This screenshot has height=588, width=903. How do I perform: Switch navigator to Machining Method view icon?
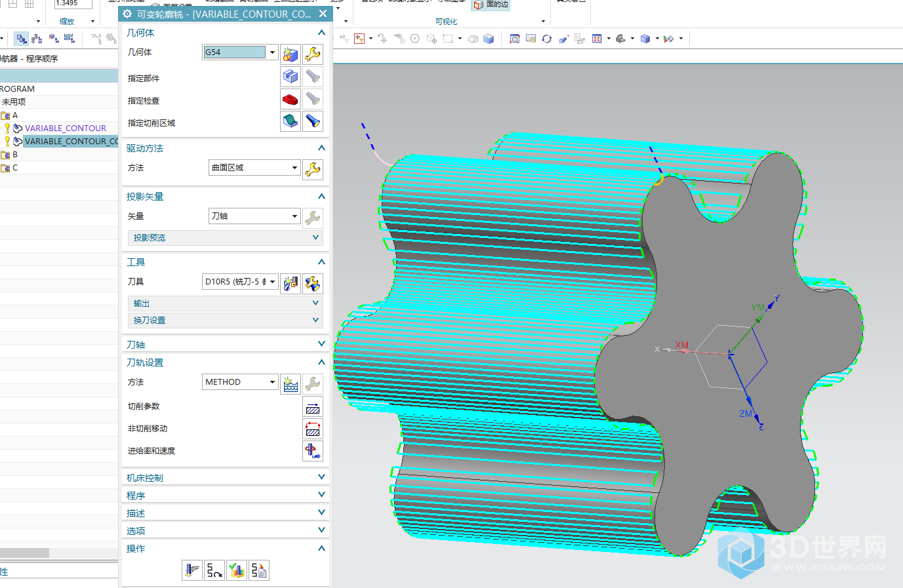click(x=70, y=39)
